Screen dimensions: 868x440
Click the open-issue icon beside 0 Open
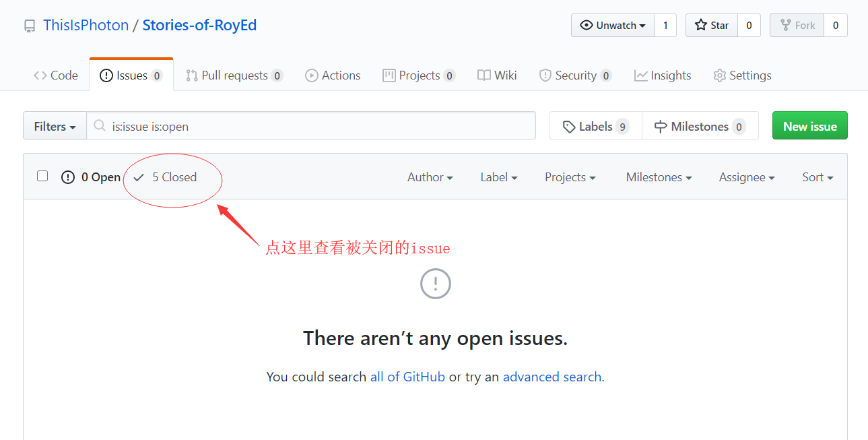click(68, 177)
